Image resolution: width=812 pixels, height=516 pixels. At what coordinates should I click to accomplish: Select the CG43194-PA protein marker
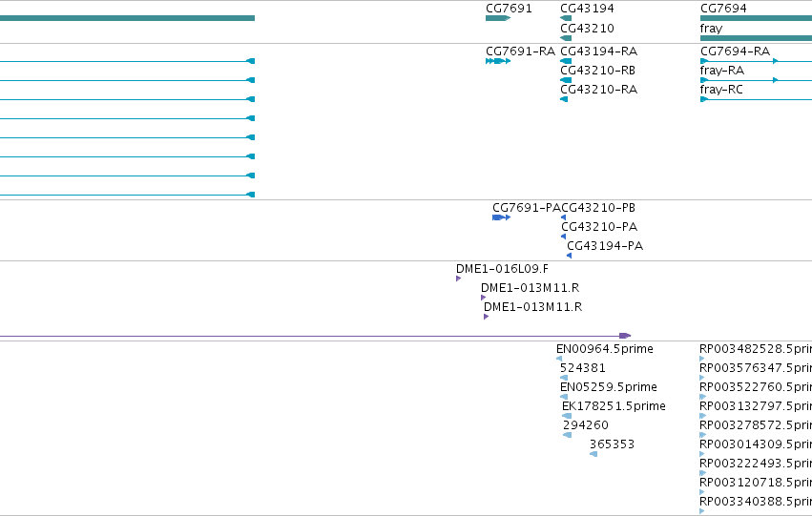(569, 256)
